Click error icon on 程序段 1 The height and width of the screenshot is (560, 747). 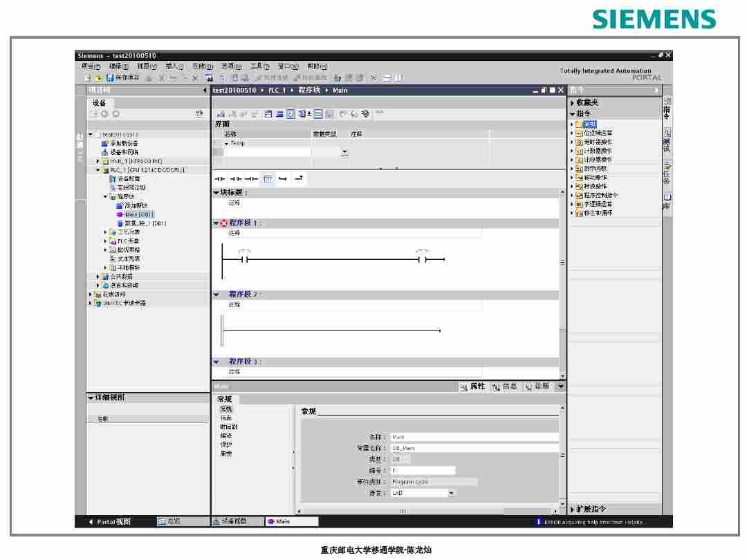point(223,223)
